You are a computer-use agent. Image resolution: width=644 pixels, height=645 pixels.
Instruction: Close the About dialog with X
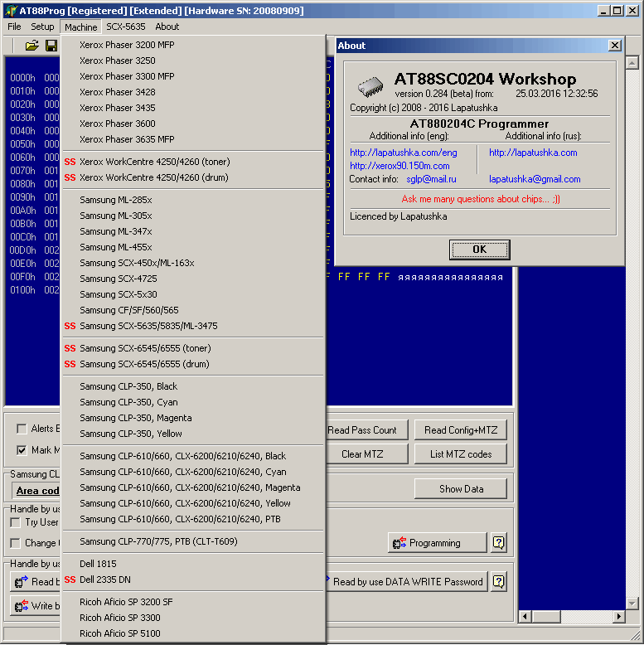click(614, 46)
